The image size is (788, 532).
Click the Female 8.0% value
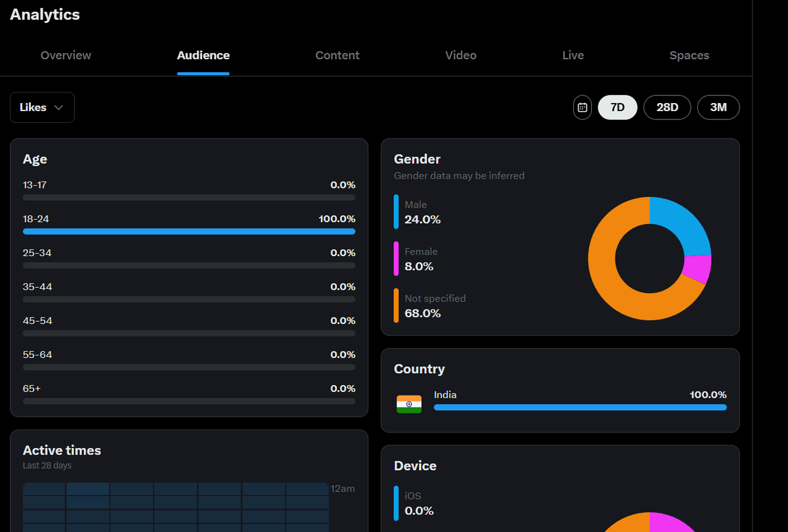tap(419, 266)
